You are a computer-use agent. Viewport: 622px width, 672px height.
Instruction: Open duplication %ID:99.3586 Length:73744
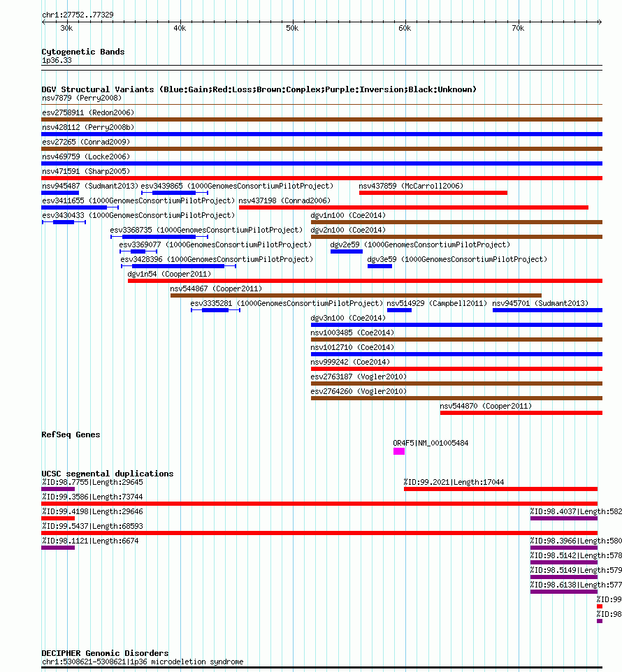[x=92, y=497]
